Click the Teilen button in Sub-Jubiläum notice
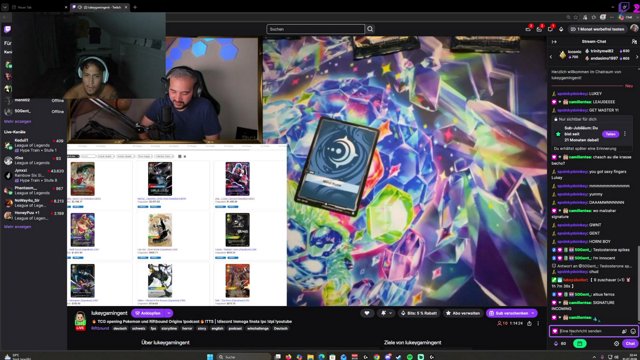The height and width of the screenshot is (360, 640). tap(610, 134)
